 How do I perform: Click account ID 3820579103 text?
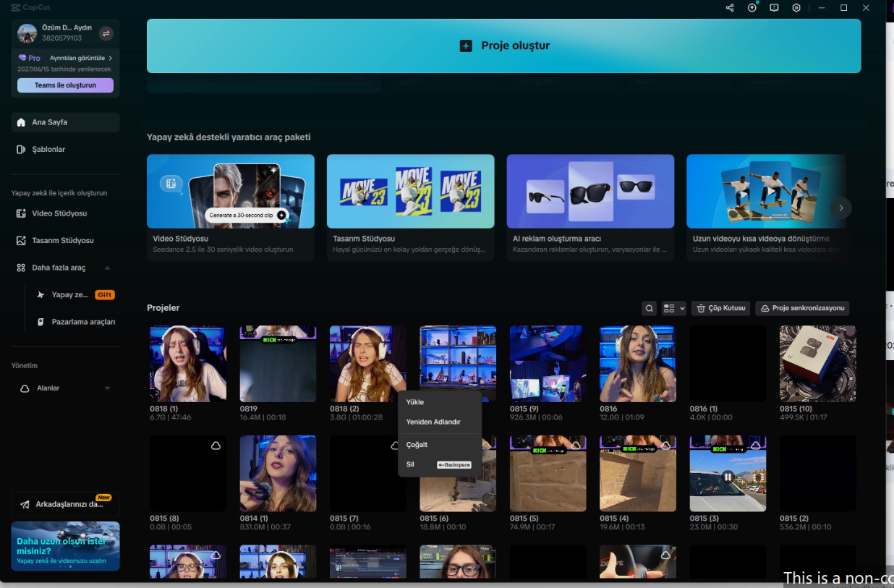61,38
